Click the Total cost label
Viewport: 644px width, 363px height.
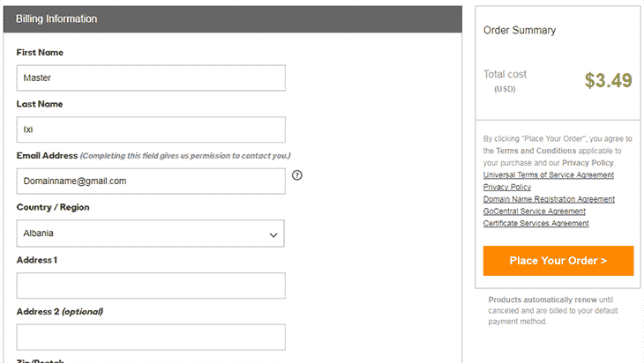point(505,74)
